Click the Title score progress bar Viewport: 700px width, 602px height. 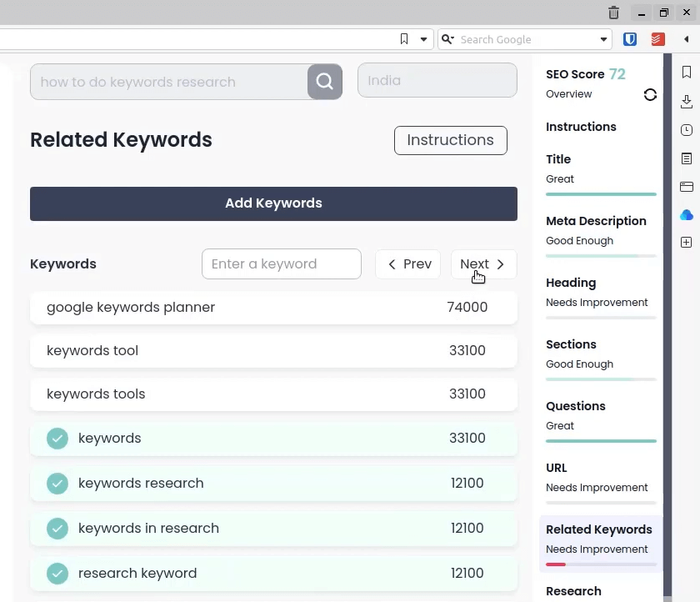pyautogui.click(x=601, y=194)
